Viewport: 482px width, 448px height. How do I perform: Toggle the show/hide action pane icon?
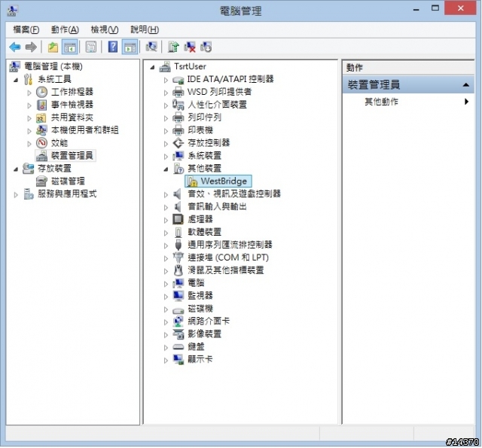[x=130, y=47]
